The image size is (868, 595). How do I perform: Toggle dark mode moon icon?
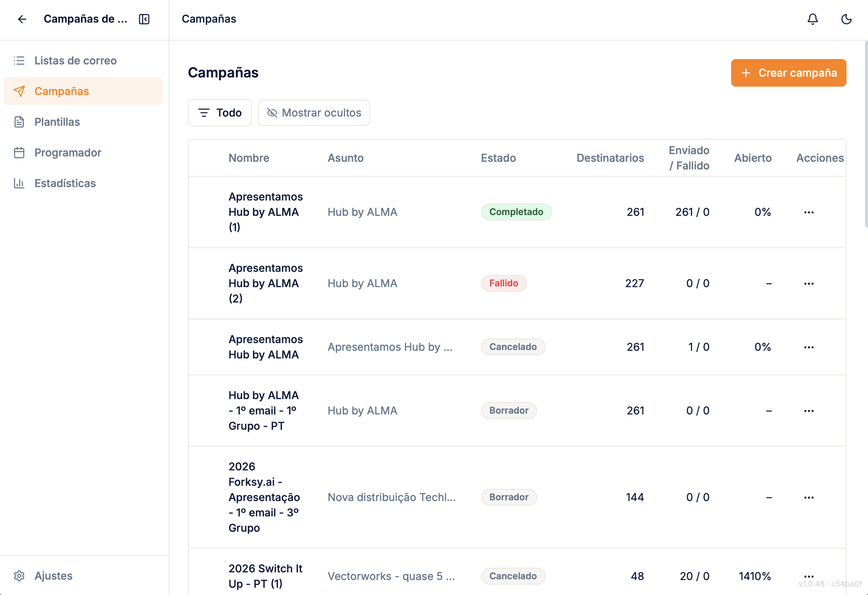pyautogui.click(x=846, y=19)
